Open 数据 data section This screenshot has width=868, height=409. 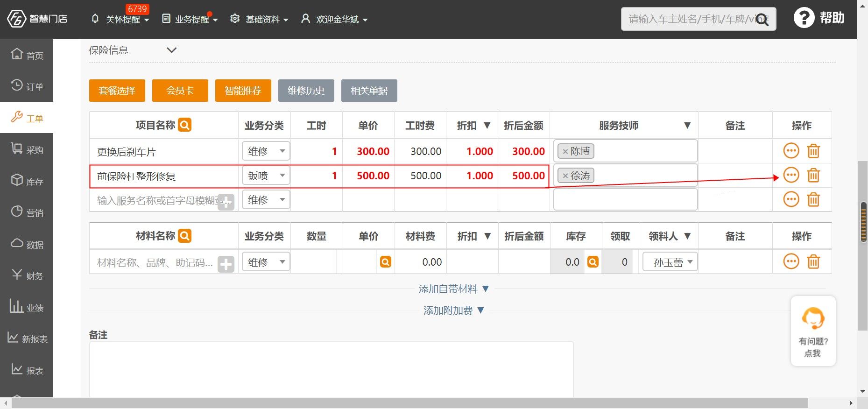(27, 244)
